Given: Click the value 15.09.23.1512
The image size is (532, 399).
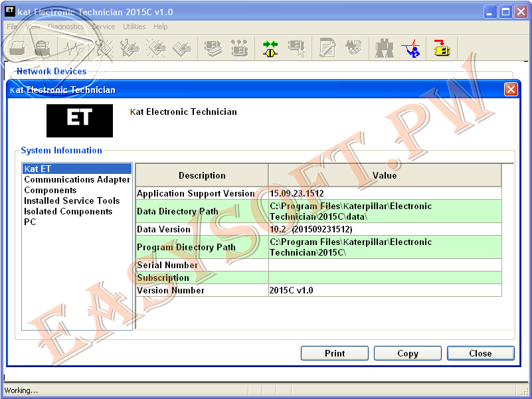Looking at the screenshot, I should coord(297,193).
